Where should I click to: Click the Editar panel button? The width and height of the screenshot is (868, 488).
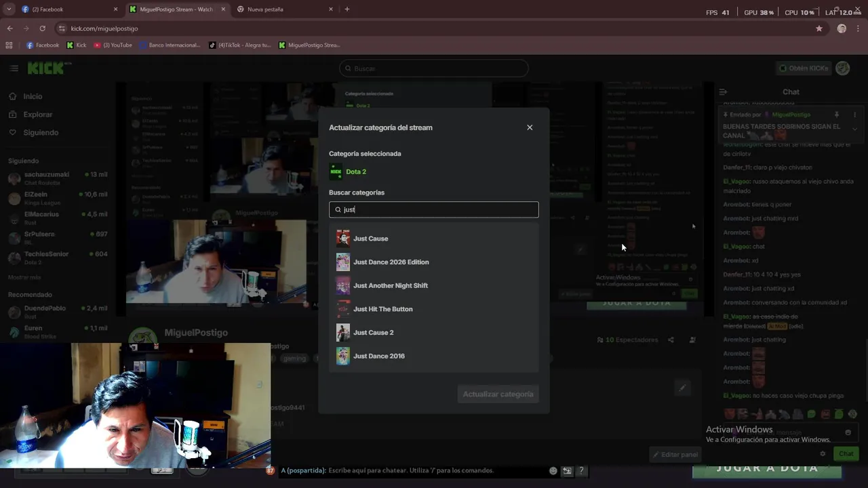point(675,455)
